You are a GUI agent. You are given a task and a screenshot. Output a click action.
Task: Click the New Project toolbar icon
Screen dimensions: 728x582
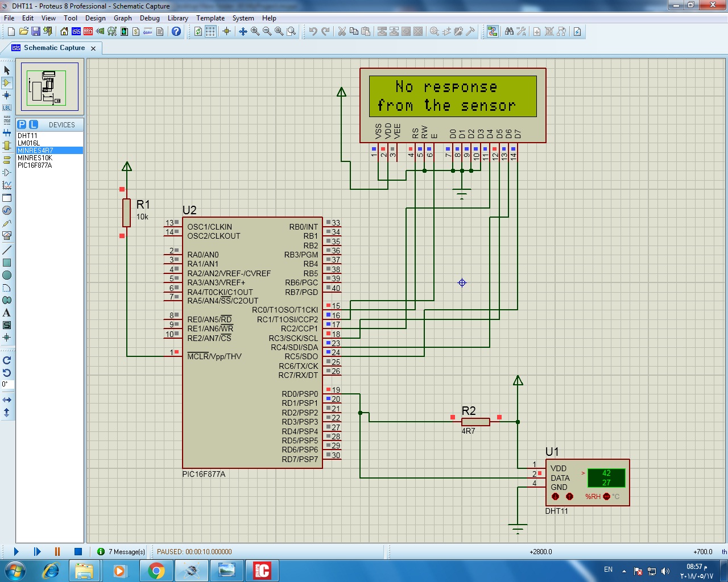point(11,31)
